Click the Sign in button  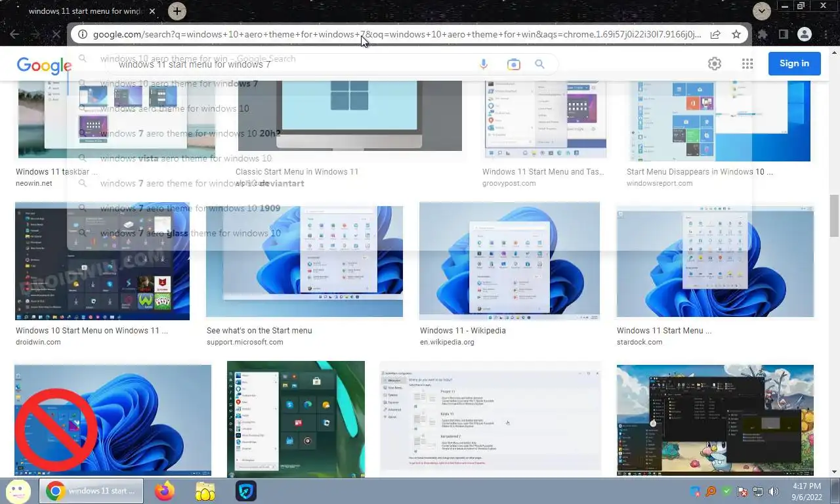[x=794, y=64]
